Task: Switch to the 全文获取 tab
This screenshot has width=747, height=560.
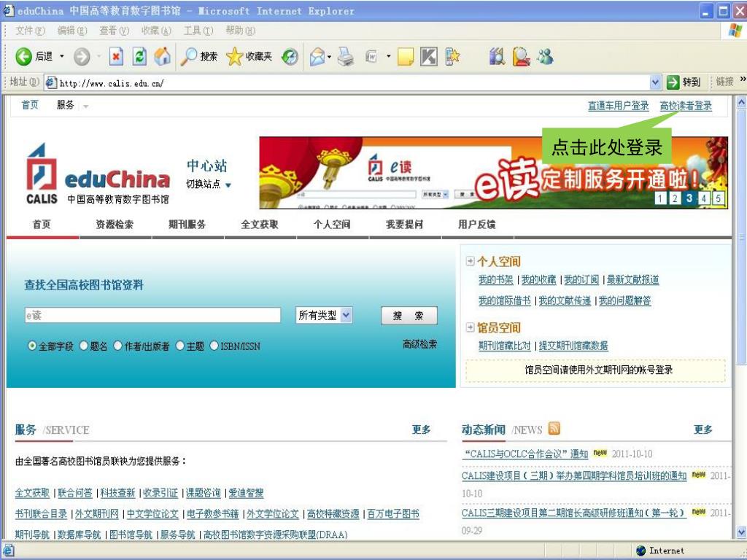Action: [260, 225]
